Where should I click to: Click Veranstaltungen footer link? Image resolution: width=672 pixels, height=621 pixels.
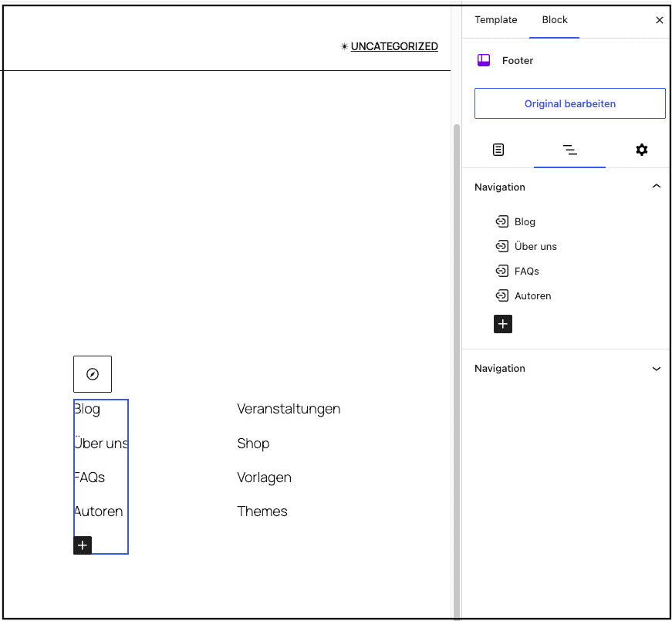[289, 409]
